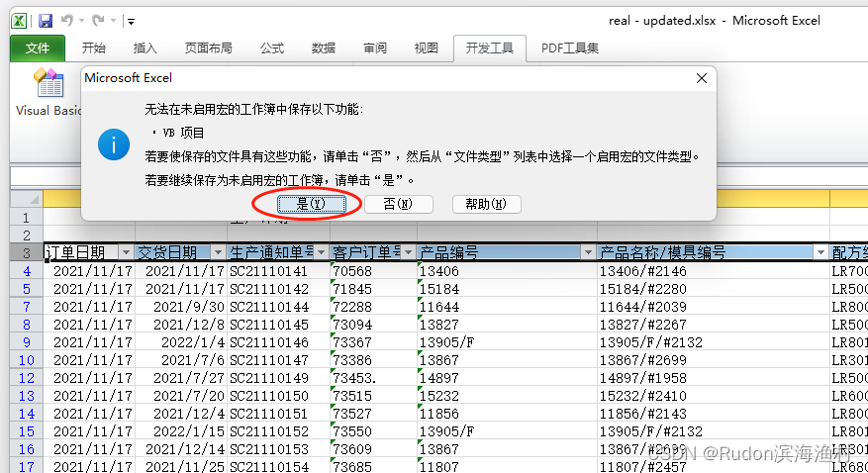The image size is (868, 473).
Task: Click delivery date cell 2021/12/14
Action: (181, 449)
